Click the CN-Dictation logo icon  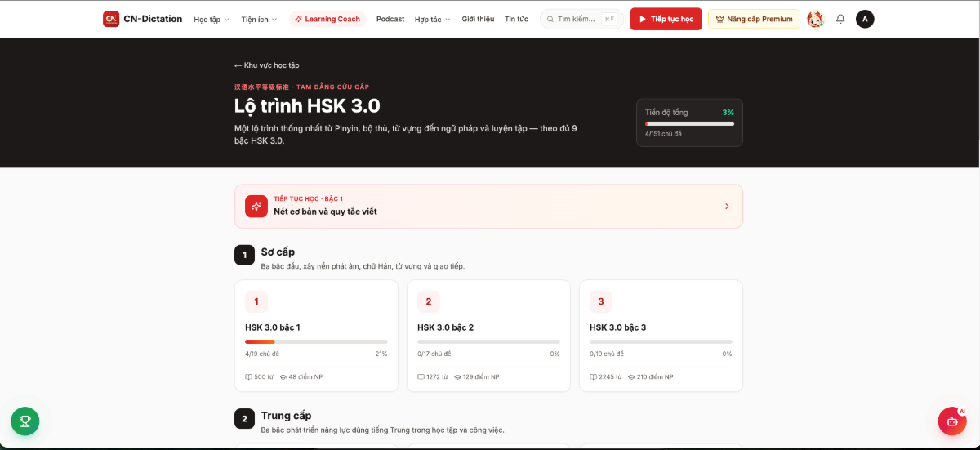[111, 19]
